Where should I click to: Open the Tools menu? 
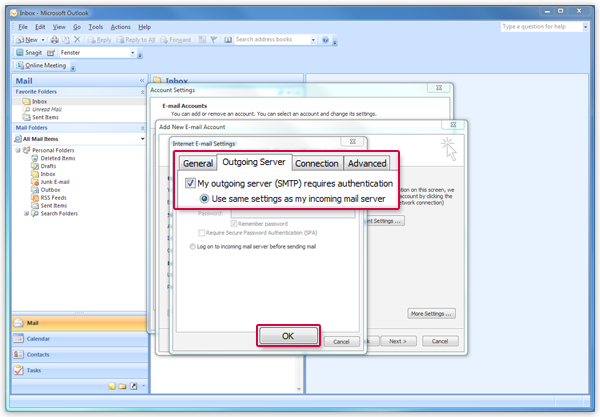click(96, 27)
